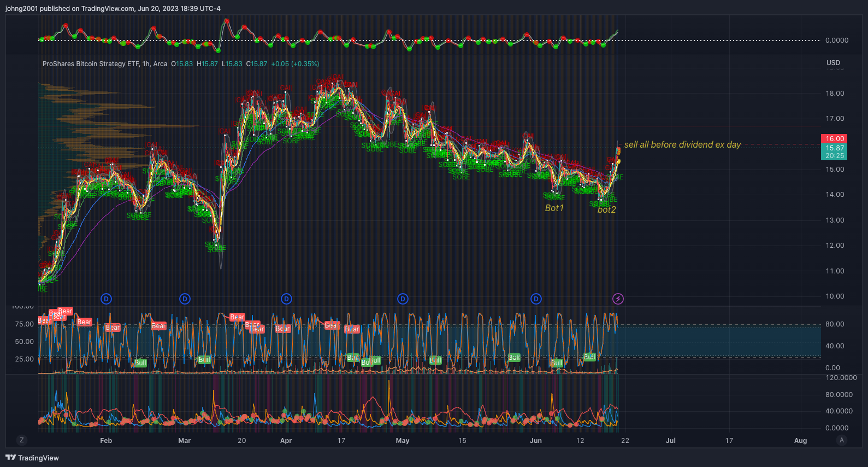The width and height of the screenshot is (868, 467).
Task: Toggle the A auto-scale button
Action: tap(842, 440)
